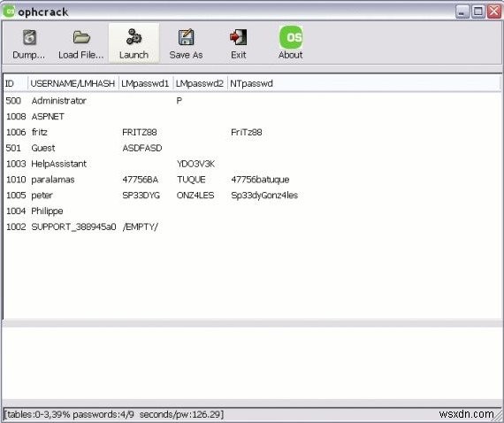Click the TUQUE cell
This screenshot has width=504, height=423.
tap(191, 180)
